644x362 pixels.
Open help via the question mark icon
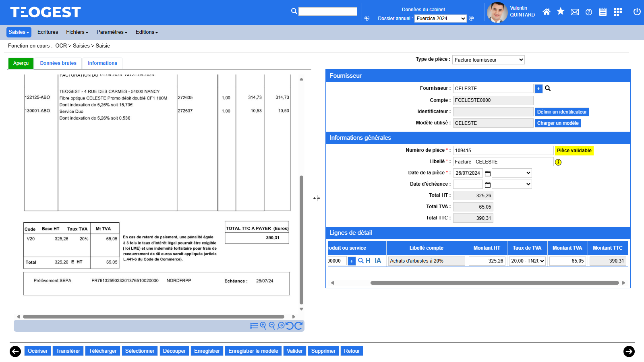click(x=589, y=12)
